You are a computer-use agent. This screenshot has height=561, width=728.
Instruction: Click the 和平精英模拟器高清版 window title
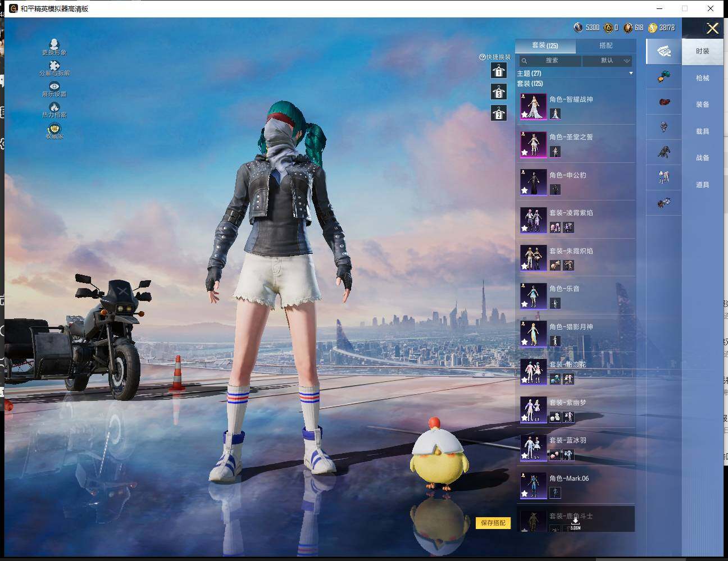[54, 9]
